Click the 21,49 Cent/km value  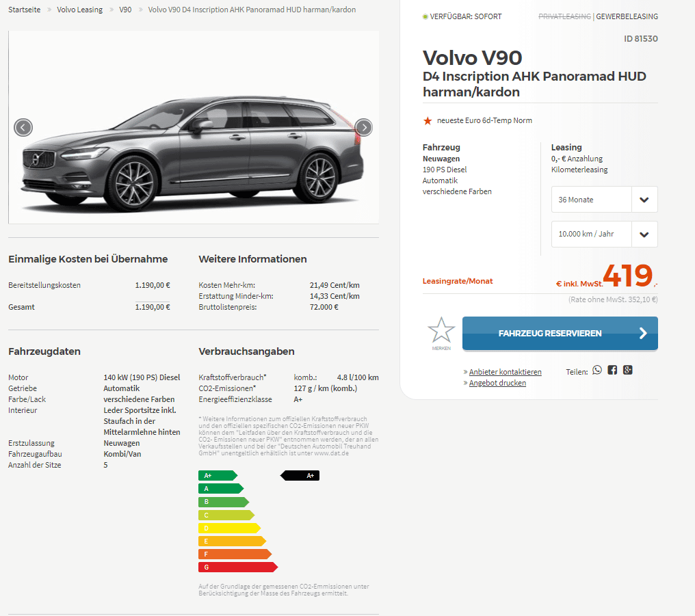coord(335,285)
